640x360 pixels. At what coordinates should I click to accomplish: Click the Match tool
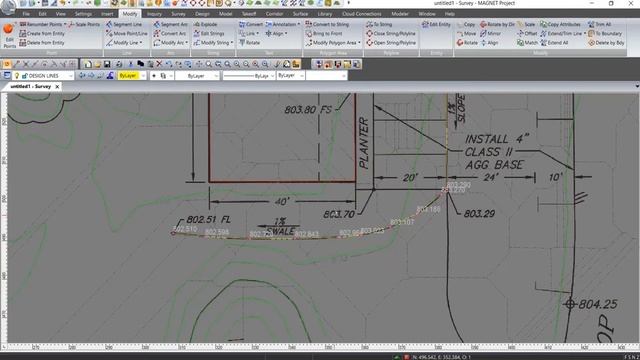coord(527,42)
